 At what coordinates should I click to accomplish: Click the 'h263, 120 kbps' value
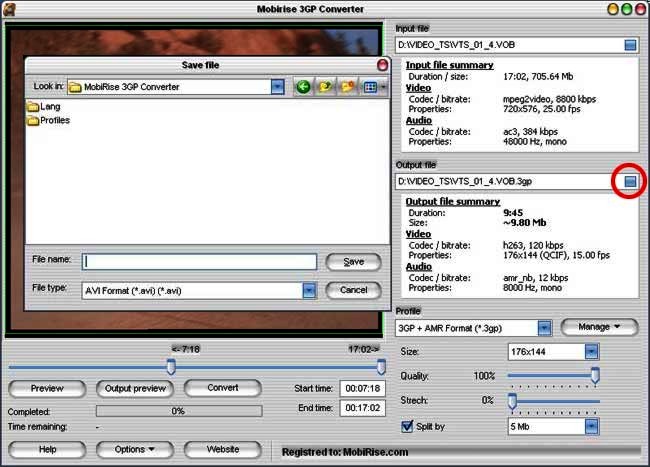click(533, 245)
